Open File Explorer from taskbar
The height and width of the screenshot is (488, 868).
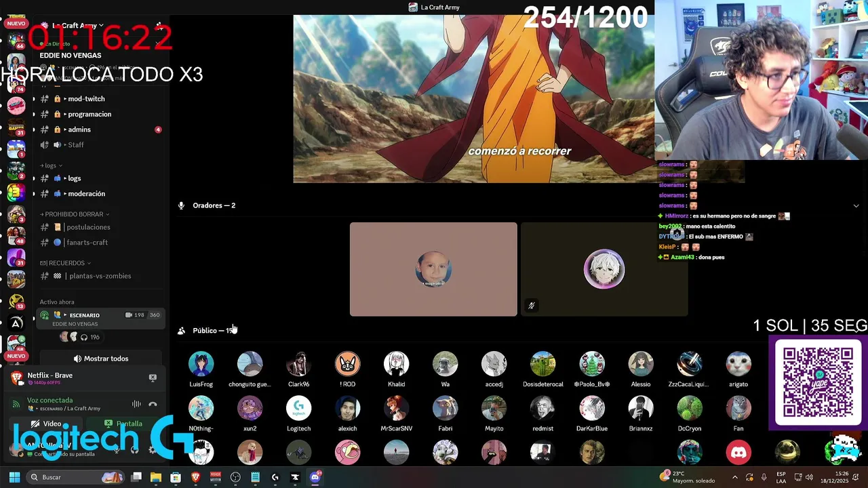click(156, 477)
